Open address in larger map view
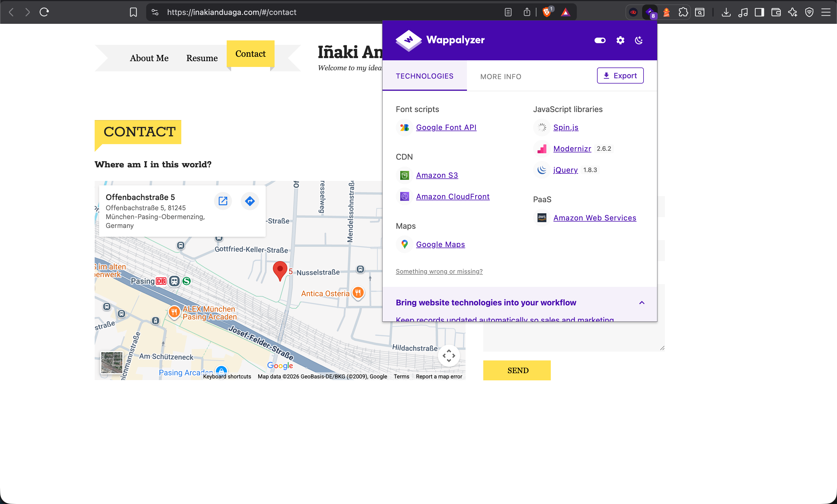The width and height of the screenshot is (837, 504). (223, 201)
